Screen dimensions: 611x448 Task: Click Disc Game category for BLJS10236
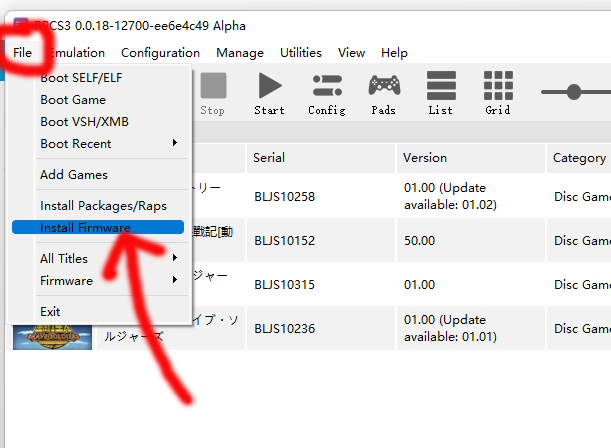click(579, 328)
